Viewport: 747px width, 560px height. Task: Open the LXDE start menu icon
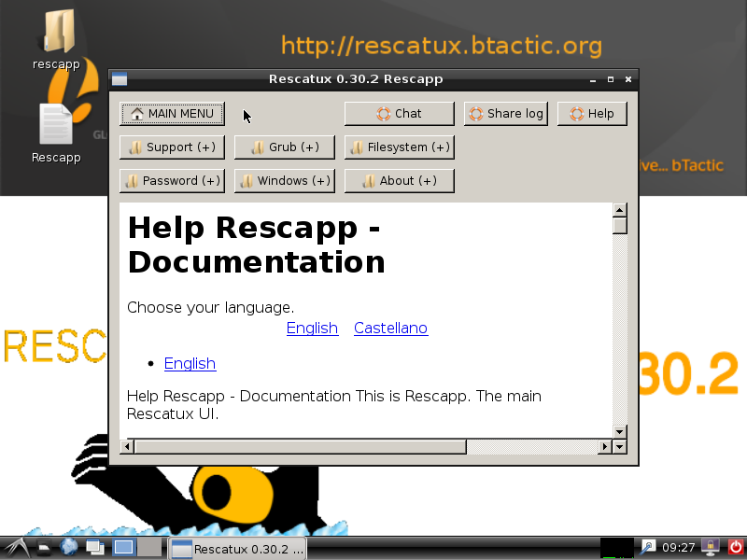click(x=16, y=548)
